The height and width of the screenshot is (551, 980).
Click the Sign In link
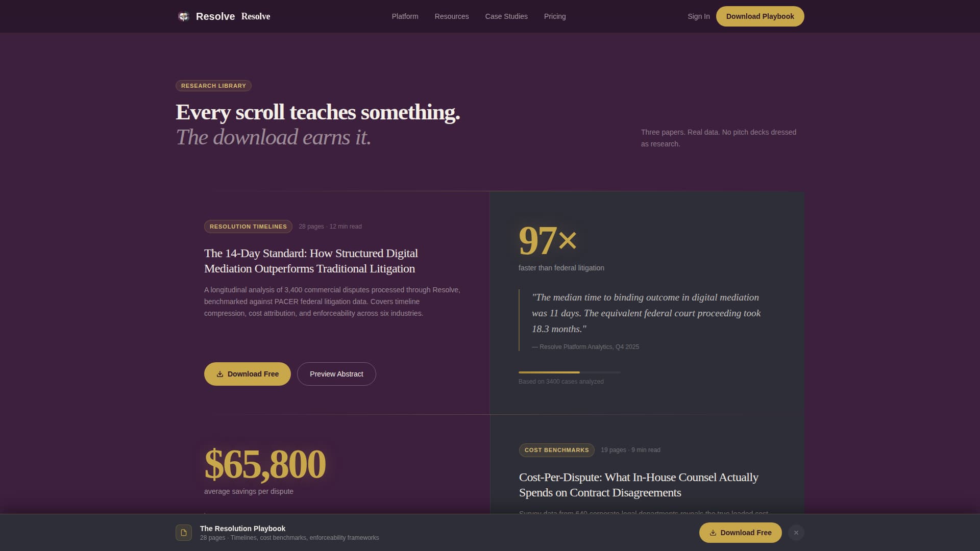coord(698,16)
